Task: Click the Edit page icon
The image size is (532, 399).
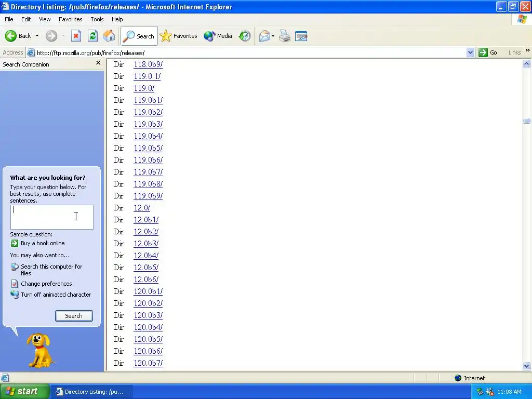Action: (301, 36)
